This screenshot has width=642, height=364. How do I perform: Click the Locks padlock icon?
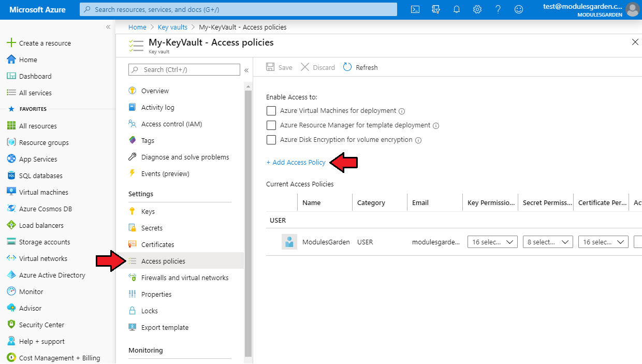tap(132, 311)
